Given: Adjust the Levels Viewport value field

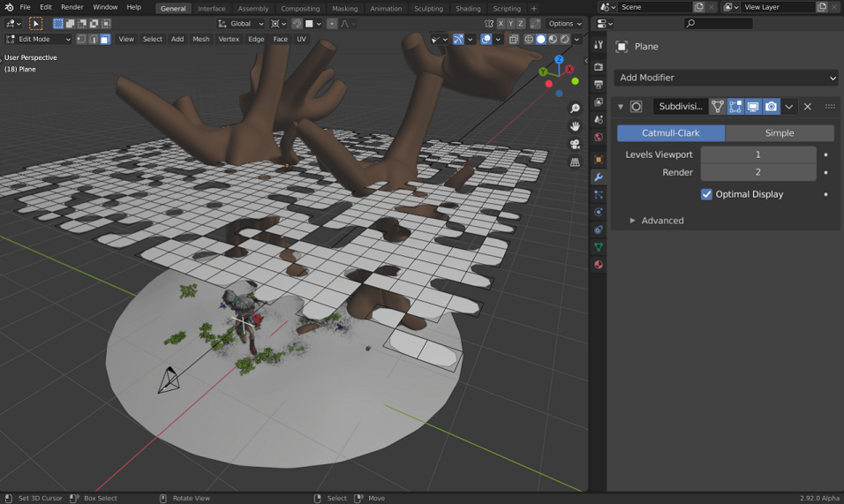Looking at the screenshot, I should 757,154.
